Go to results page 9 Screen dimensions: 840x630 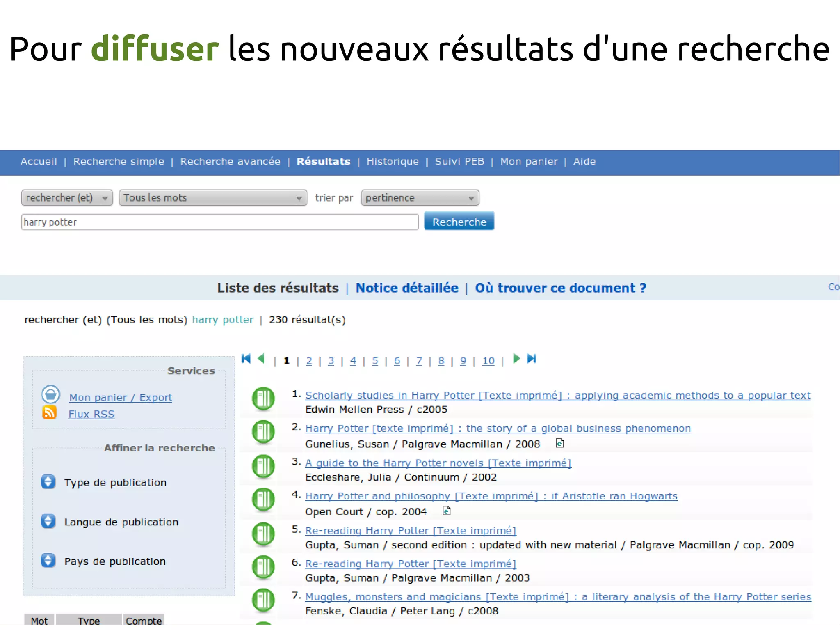coord(463,361)
